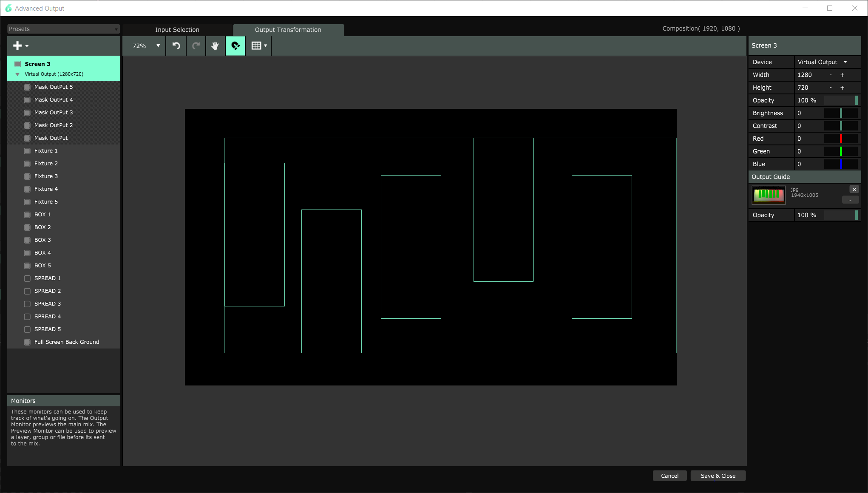Image resolution: width=868 pixels, height=493 pixels.
Task: Collapse the Screen 3 tree arrow
Action: [17, 74]
